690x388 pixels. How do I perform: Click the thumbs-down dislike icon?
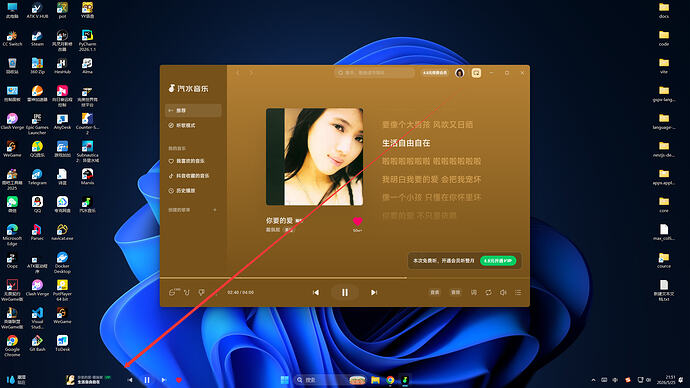tap(202, 292)
